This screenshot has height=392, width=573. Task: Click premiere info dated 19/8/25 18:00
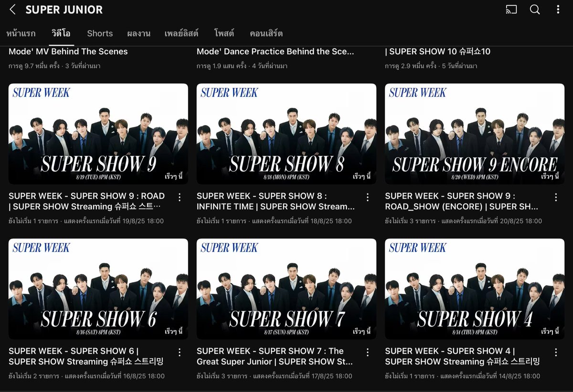coord(86,221)
